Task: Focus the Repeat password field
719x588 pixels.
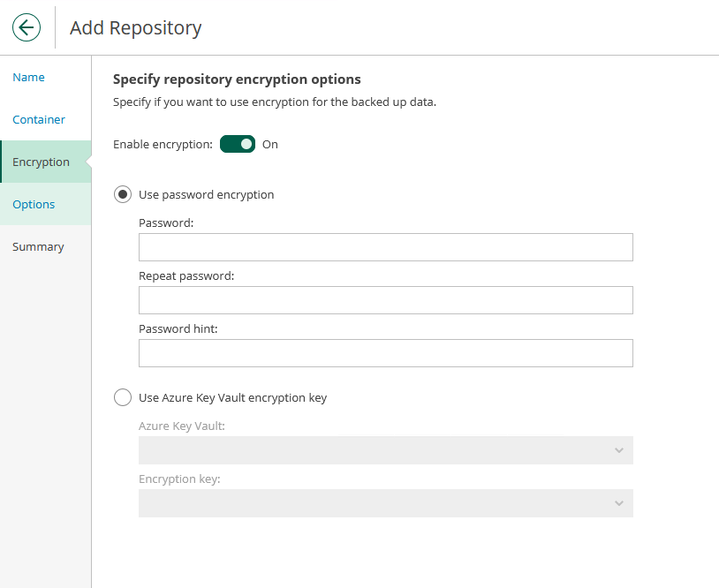Action: pos(385,300)
